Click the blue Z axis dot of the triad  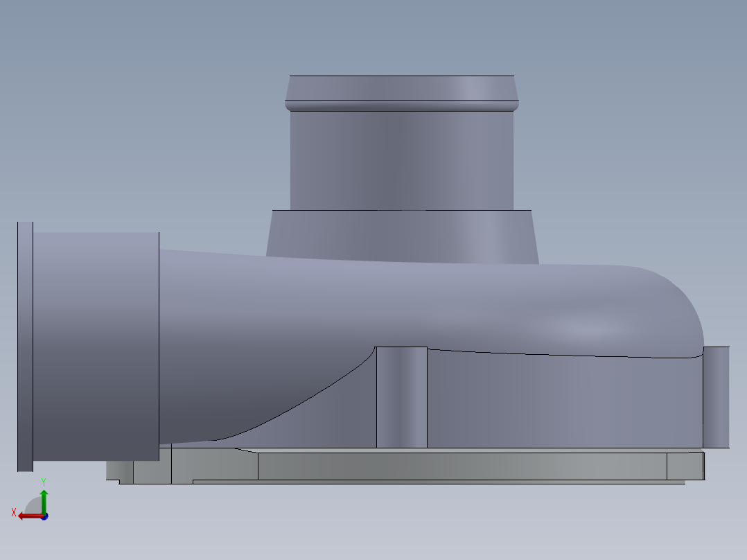(x=45, y=516)
